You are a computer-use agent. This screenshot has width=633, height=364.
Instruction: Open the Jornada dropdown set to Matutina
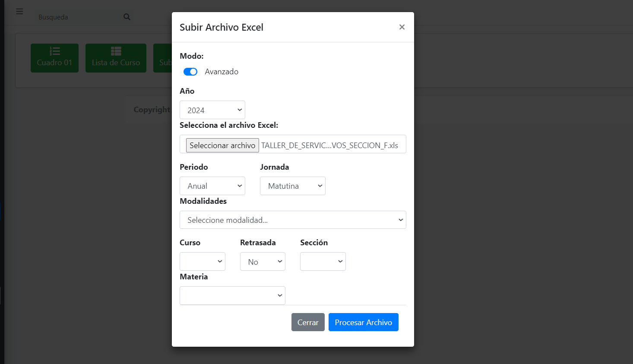coord(293,186)
